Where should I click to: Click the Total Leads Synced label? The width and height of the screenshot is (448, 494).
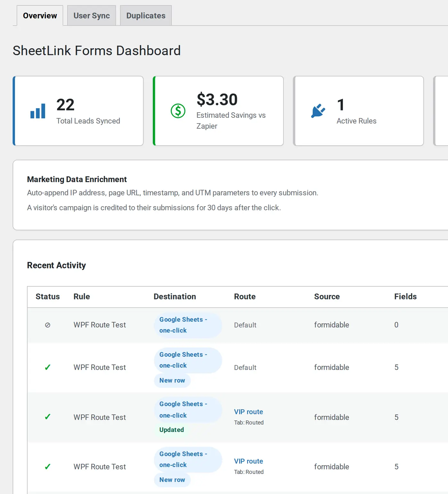point(88,121)
